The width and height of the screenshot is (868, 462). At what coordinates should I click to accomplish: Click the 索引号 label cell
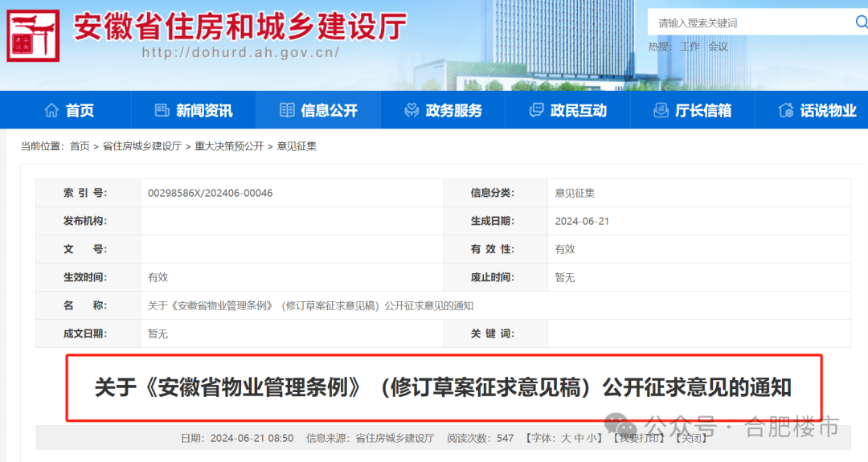pyautogui.click(x=88, y=193)
